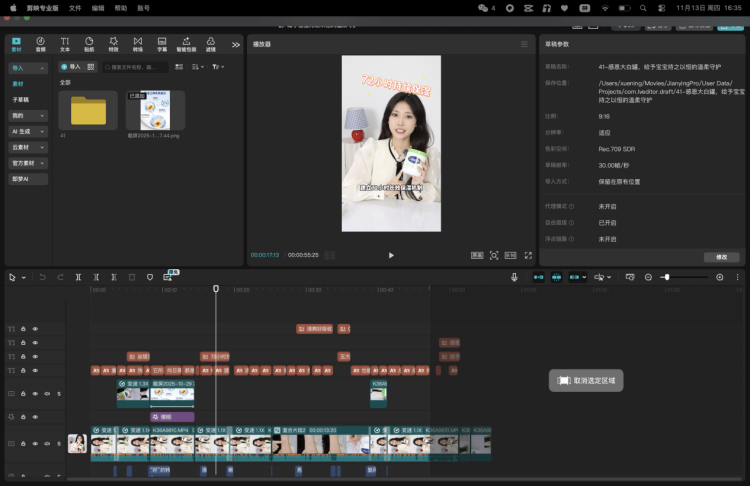Click the undo arrow in timeline toolbar
Image resolution: width=750 pixels, height=486 pixels.
click(x=43, y=277)
